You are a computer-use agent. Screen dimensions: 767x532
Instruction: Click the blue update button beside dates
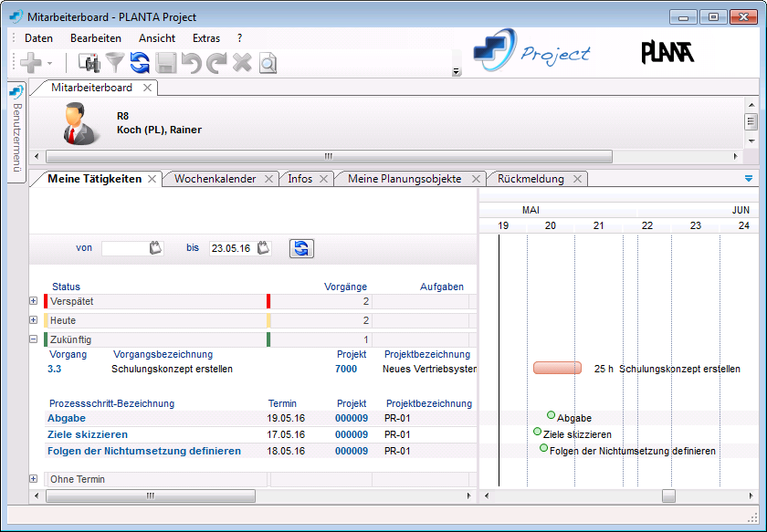click(301, 248)
